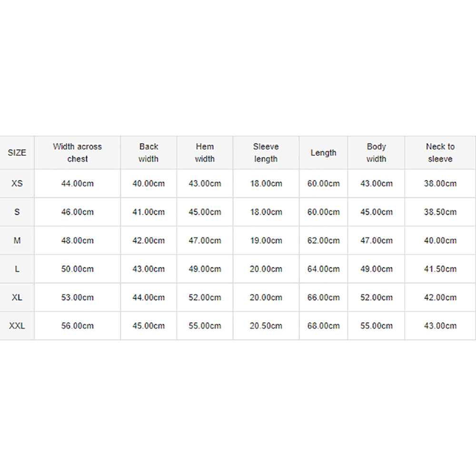
Task: Select the XXL size row label
Action: (17, 326)
